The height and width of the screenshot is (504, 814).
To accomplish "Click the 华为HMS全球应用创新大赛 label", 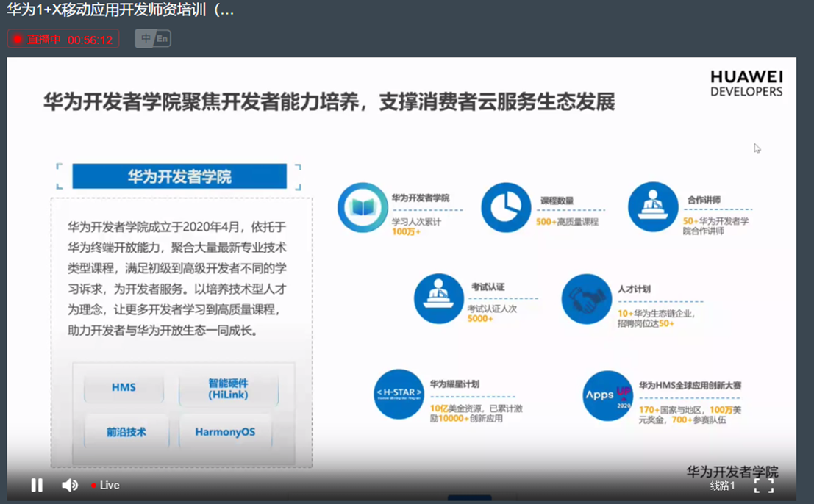I will [x=690, y=386].
